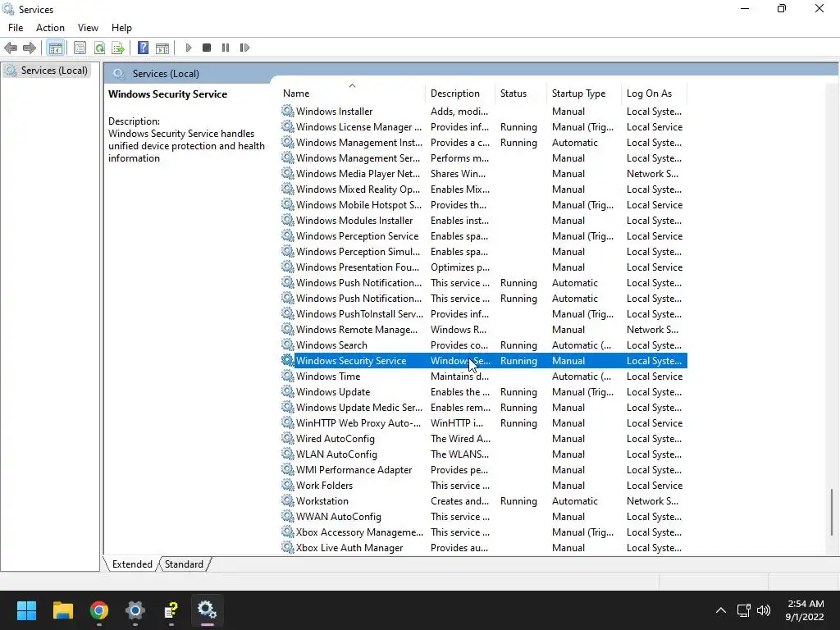Select the Windows Installer service

click(484, 112)
